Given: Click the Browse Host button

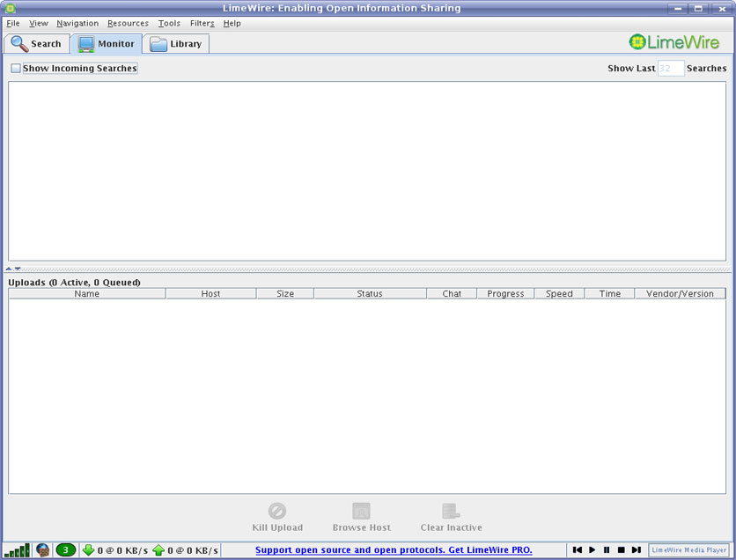Looking at the screenshot, I should tap(362, 517).
